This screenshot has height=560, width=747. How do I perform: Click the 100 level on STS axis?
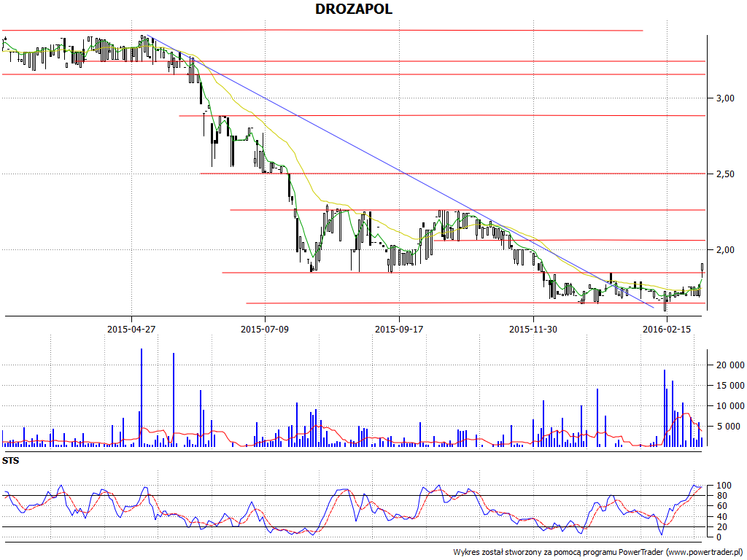point(723,486)
